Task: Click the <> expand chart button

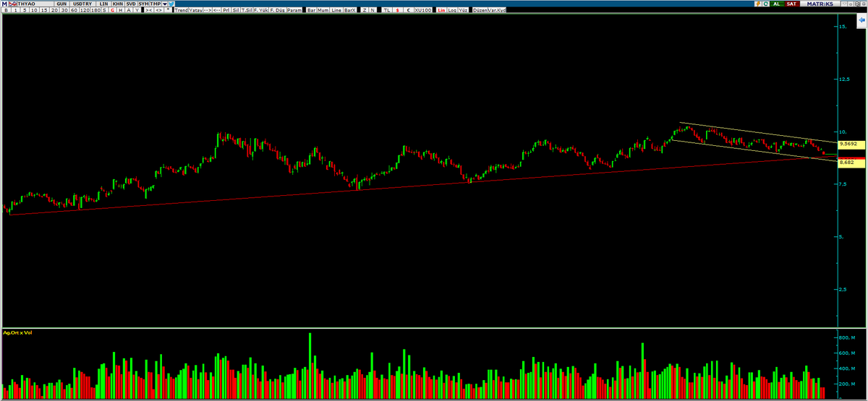Action: click(x=158, y=10)
